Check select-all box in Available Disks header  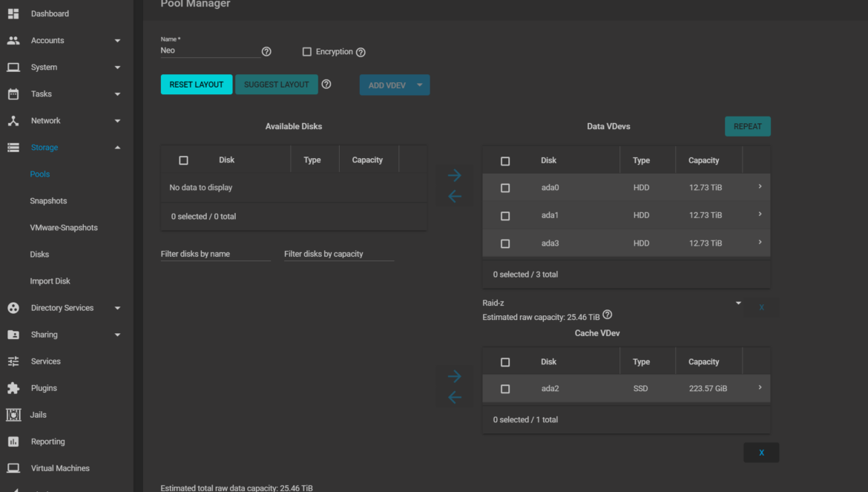[183, 160]
